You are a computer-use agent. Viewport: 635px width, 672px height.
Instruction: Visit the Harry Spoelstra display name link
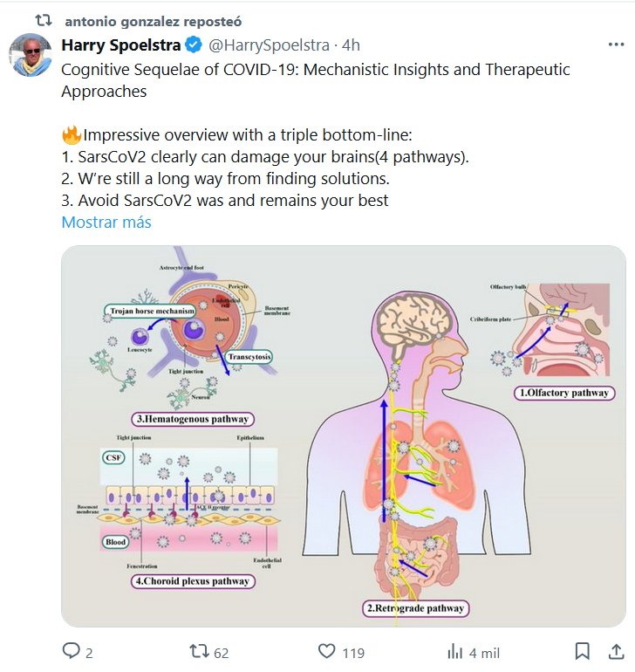(x=122, y=45)
